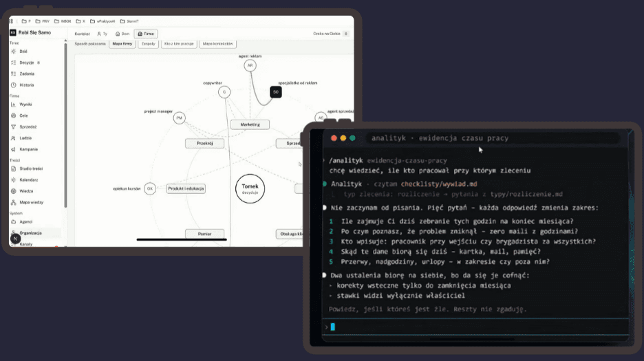The height and width of the screenshot is (361, 644).
Task: Select the Zespoły view
Action: point(148,43)
